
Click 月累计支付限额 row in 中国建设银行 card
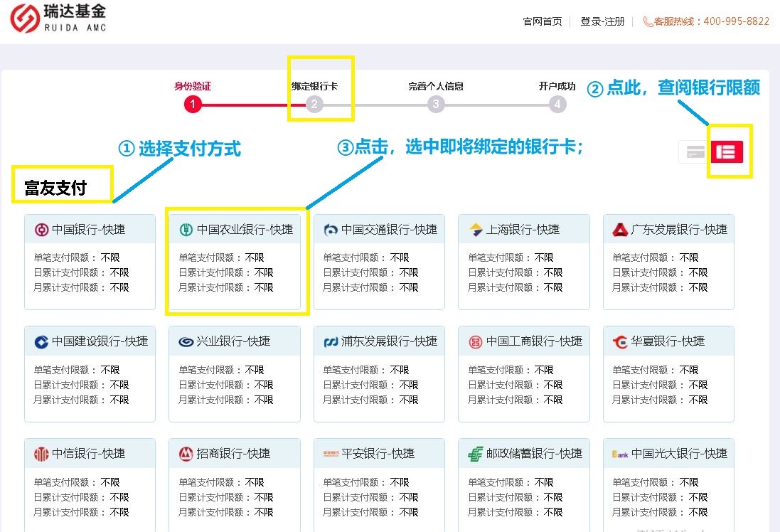(81, 400)
